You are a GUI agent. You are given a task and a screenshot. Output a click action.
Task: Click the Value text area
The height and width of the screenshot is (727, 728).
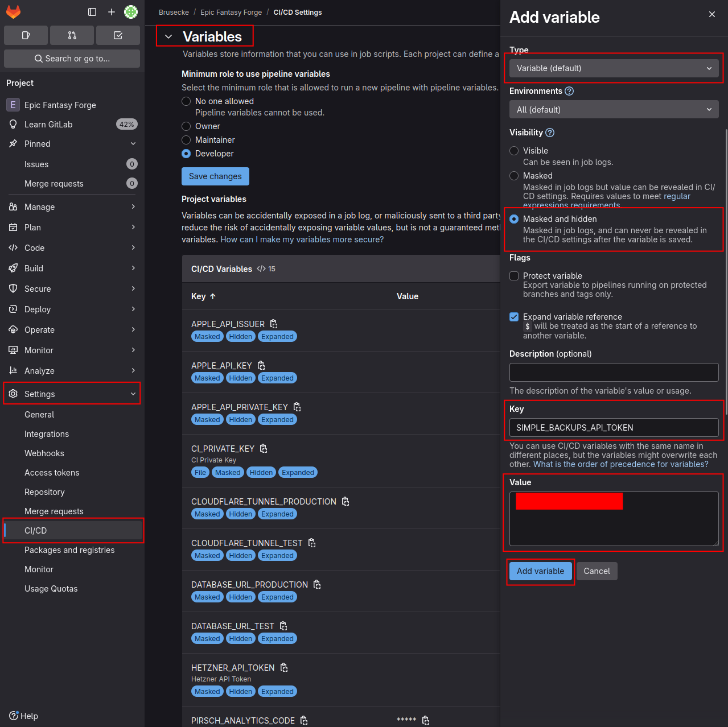(614, 519)
